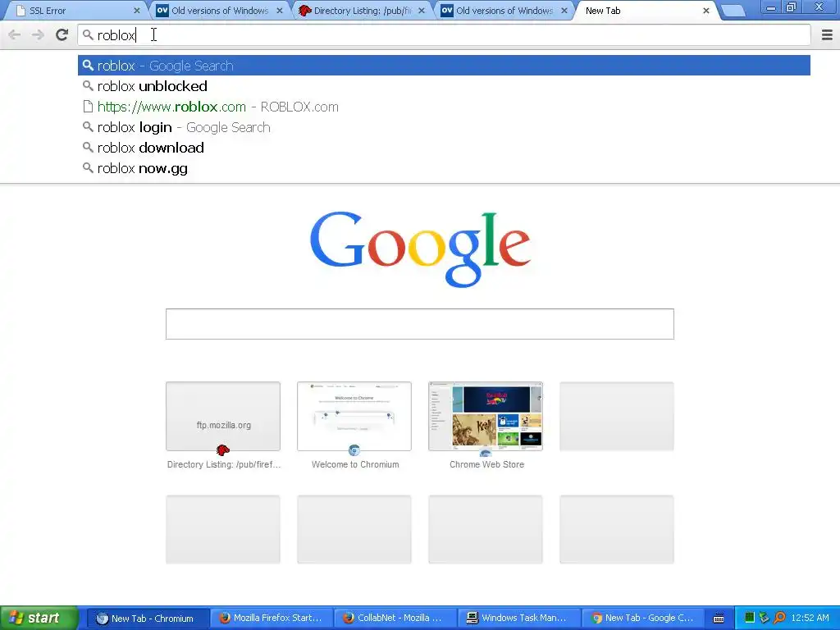Click the browser forward arrow
Screen dimensions: 840x630
[x=38, y=34]
